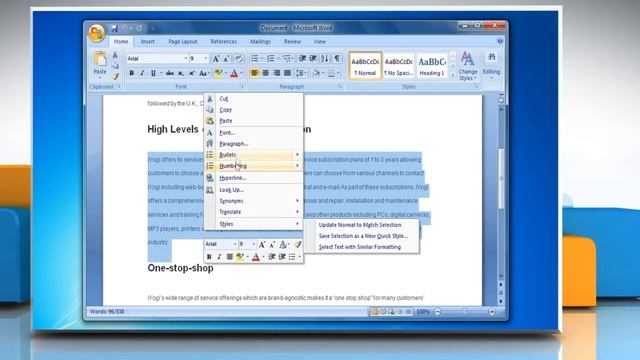Viewport: 640px width, 360px height.
Task: Click Update Normal to Match Selection
Action: pos(360,225)
